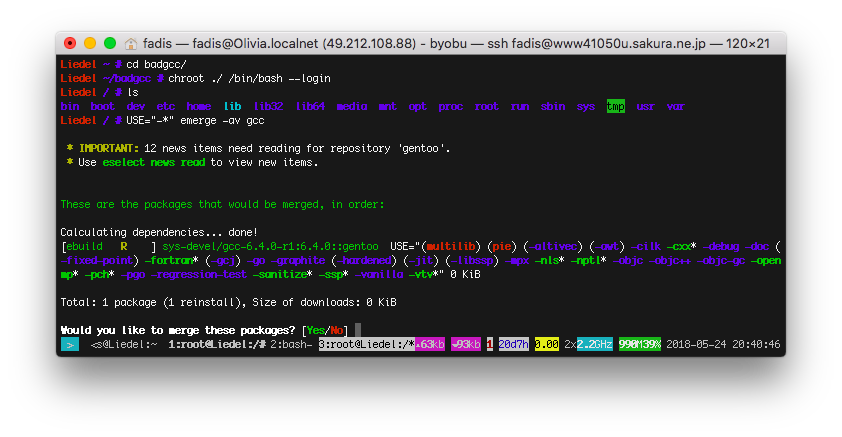
Task: Click the terminal cursor after the merge prompt
Action: [358, 330]
